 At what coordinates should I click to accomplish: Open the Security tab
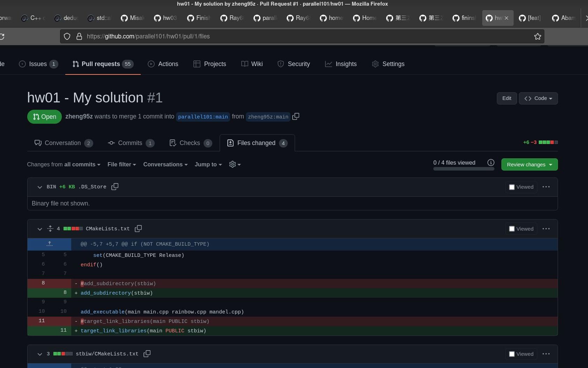coord(299,64)
